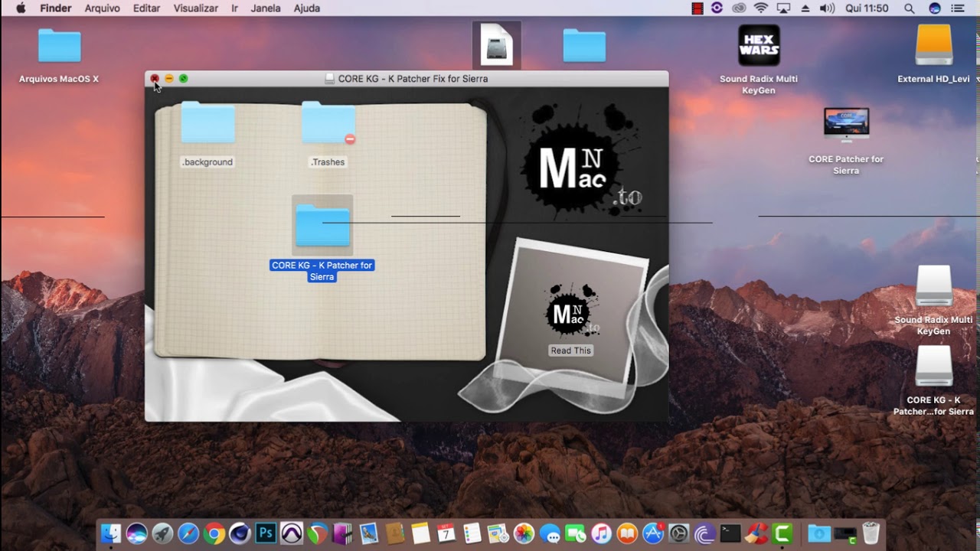Open Camtasia from the Dock
This screenshot has width=980, height=551.
pos(782,533)
